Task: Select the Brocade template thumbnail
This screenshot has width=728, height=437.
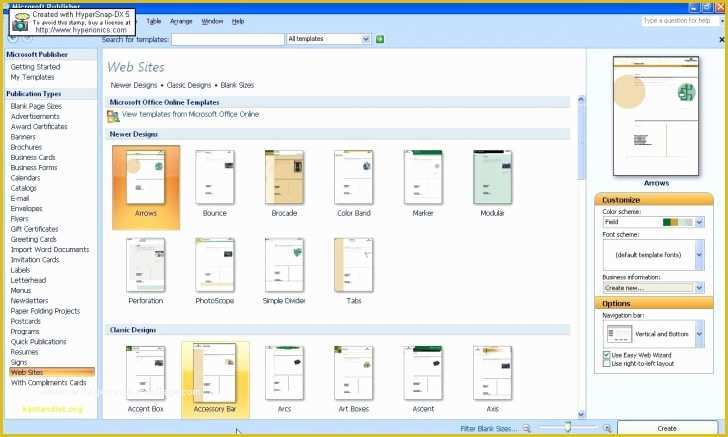Action: coord(284,177)
